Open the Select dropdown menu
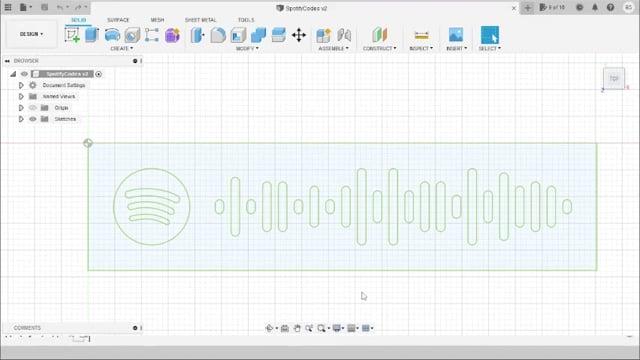This screenshot has height=360, width=640. (490, 48)
